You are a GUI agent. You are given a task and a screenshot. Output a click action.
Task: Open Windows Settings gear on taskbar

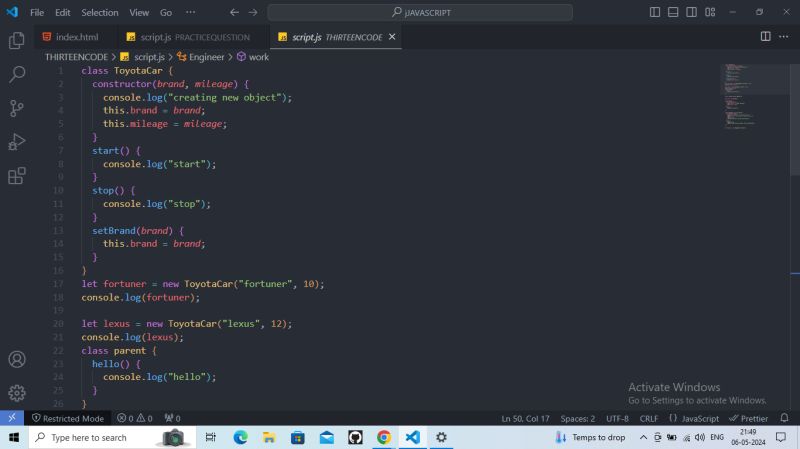point(441,437)
